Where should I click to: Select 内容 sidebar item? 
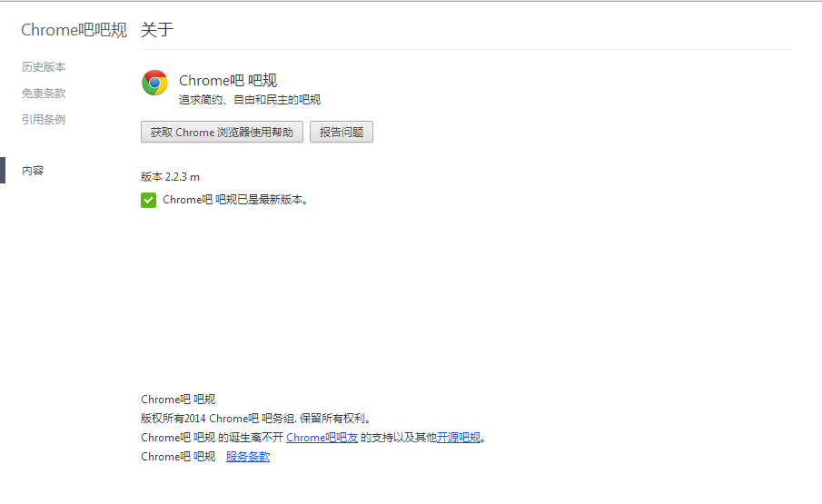point(33,171)
